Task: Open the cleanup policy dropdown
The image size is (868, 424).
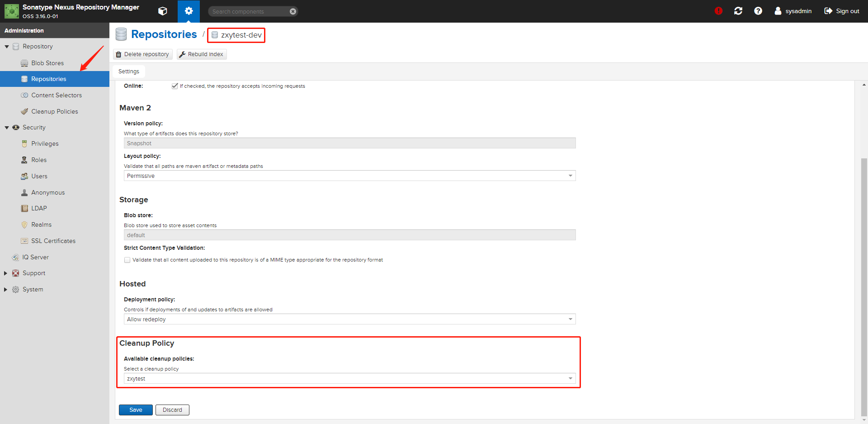Action: pos(570,379)
